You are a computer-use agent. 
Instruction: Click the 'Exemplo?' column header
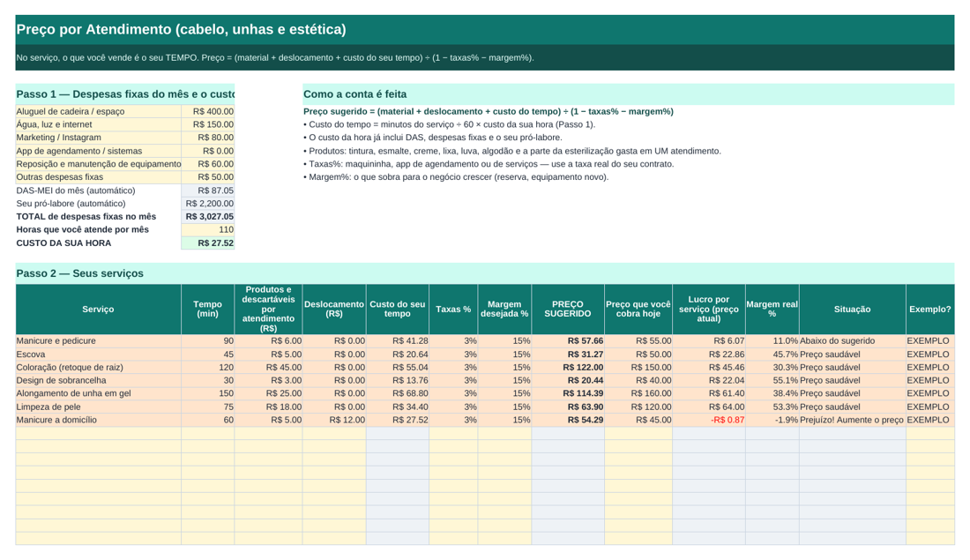tap(930, 310)
